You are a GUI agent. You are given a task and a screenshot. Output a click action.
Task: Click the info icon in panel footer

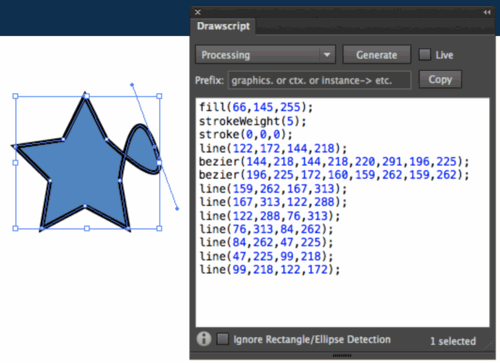pos(204,339)
